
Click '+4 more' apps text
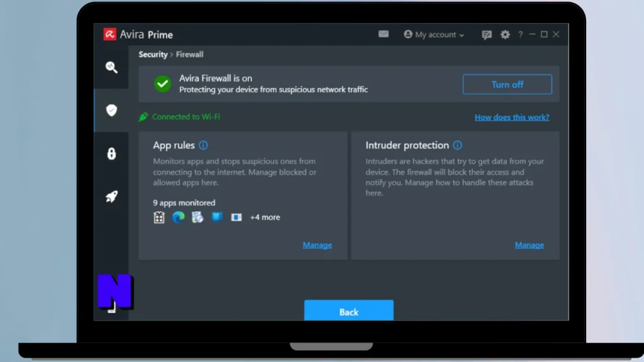(x=265, y=217)
